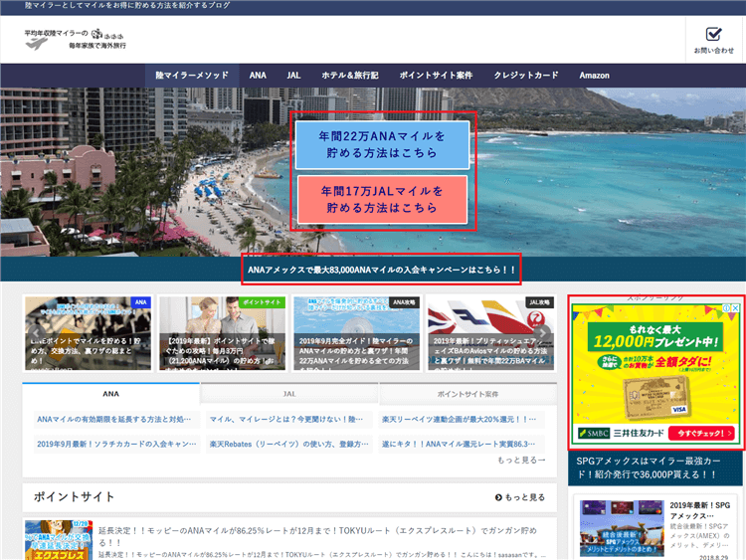Close the ad with the X icon
Viewport: 746px width, 560px height.
[x=737, y=308]
